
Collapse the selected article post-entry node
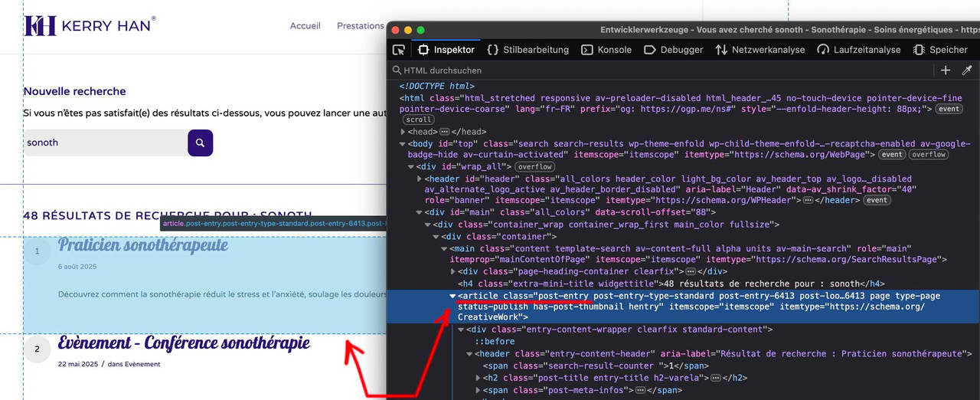(x=453, y=296)
